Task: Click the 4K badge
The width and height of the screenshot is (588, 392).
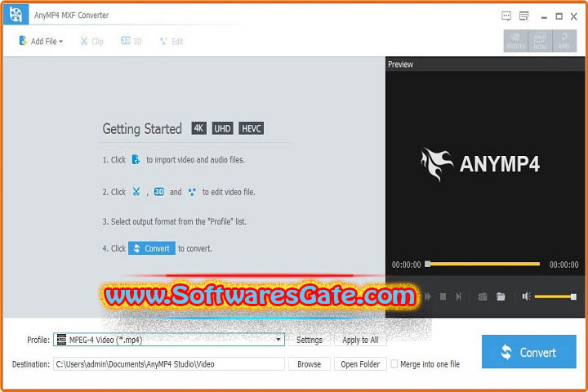Action: [198, 128]
